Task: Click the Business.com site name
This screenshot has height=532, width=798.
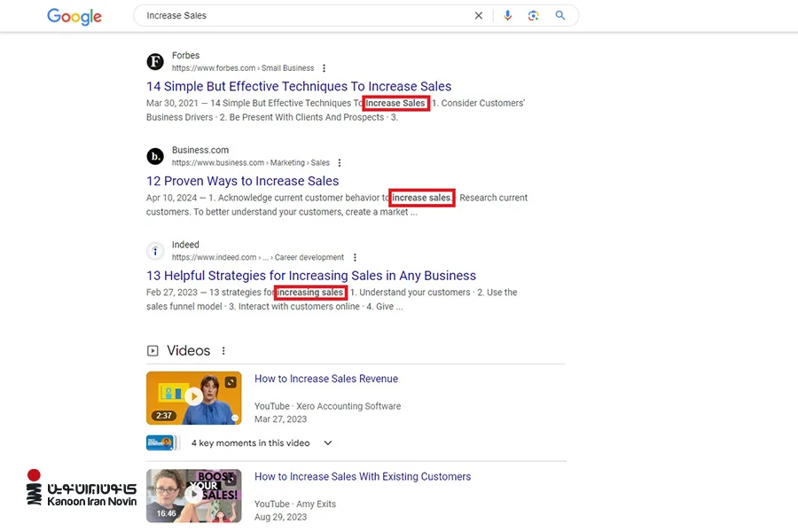Action: tap(200, 150)
